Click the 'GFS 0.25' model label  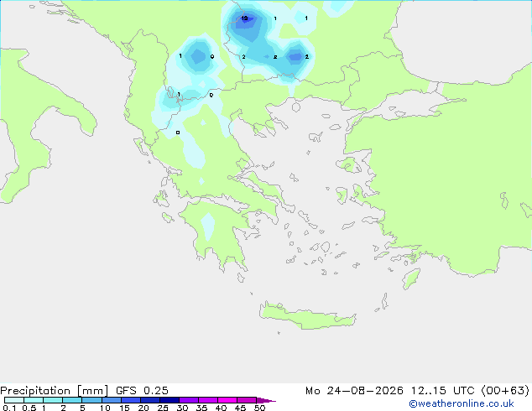142,391
